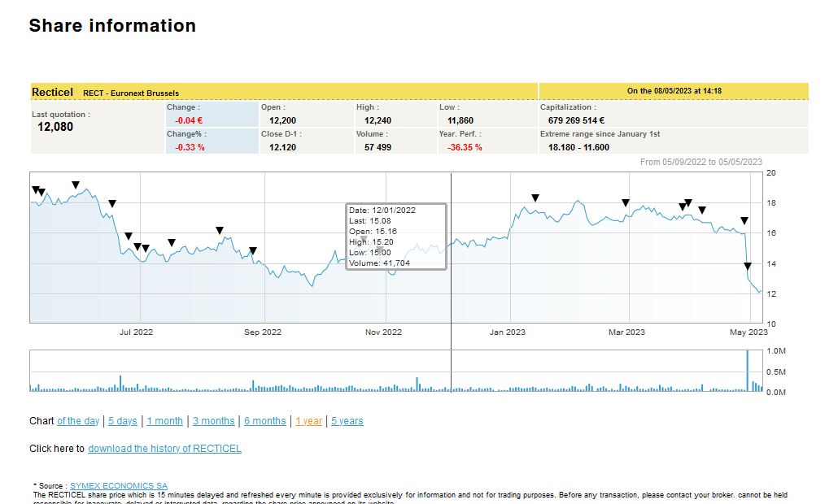Switch chart range to 5 days
838x504 pixels.
(123, 421)
